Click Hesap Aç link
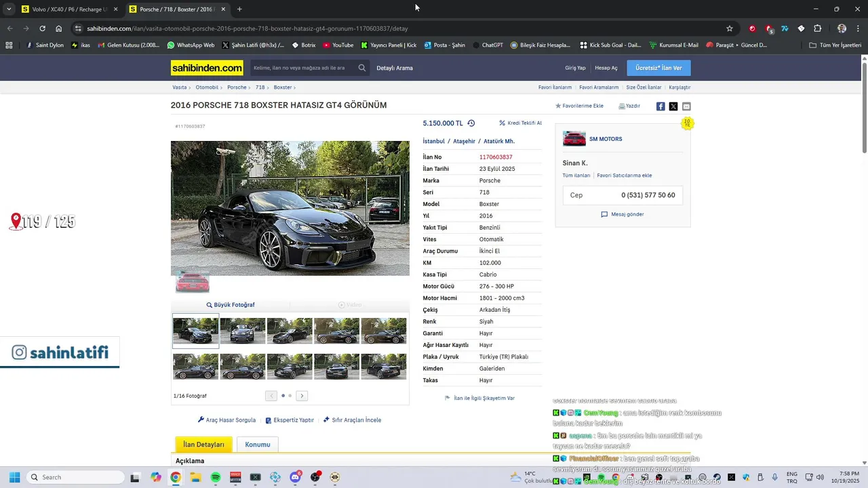 click(606, 68)
